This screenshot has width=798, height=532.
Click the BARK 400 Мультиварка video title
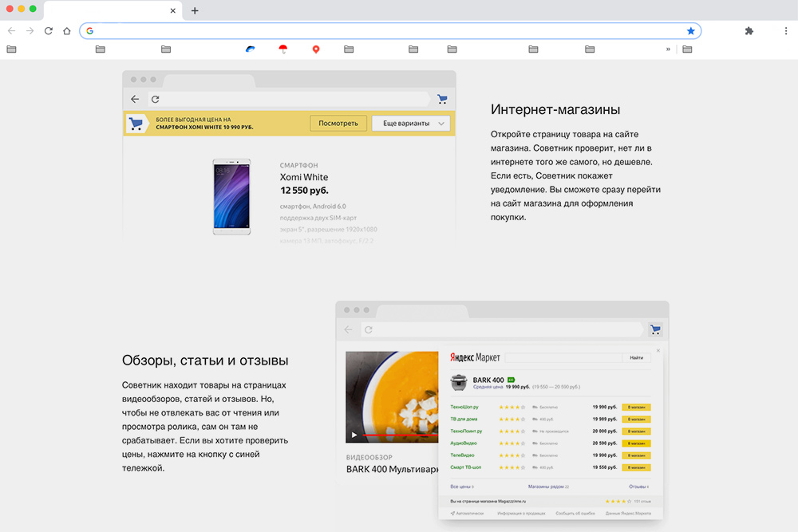393,469
